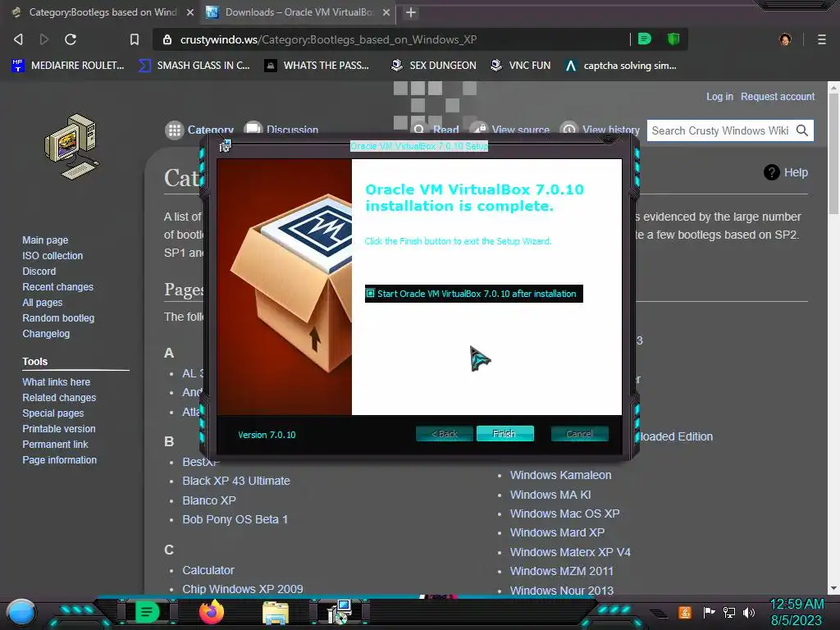840x630 pixels.
Task: Open a new tab with plus button
Action: click(410, 12)
